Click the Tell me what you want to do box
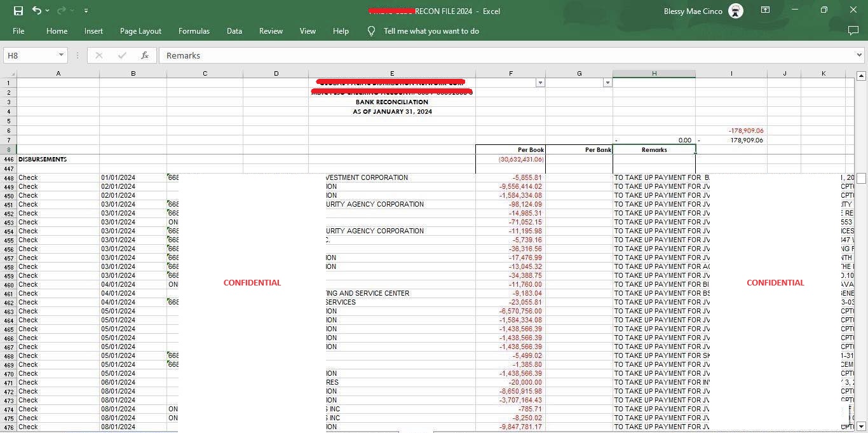 [431, 31]
